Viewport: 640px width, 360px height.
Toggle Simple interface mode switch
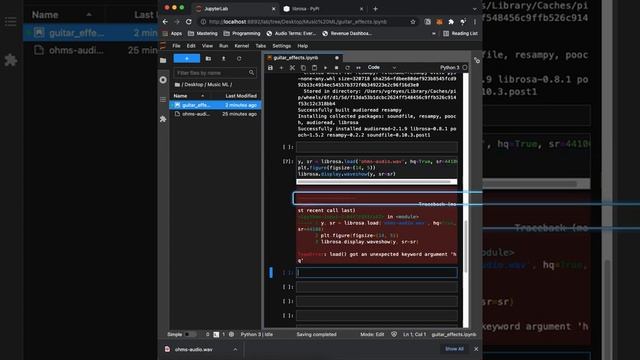(x=190, y=334)
